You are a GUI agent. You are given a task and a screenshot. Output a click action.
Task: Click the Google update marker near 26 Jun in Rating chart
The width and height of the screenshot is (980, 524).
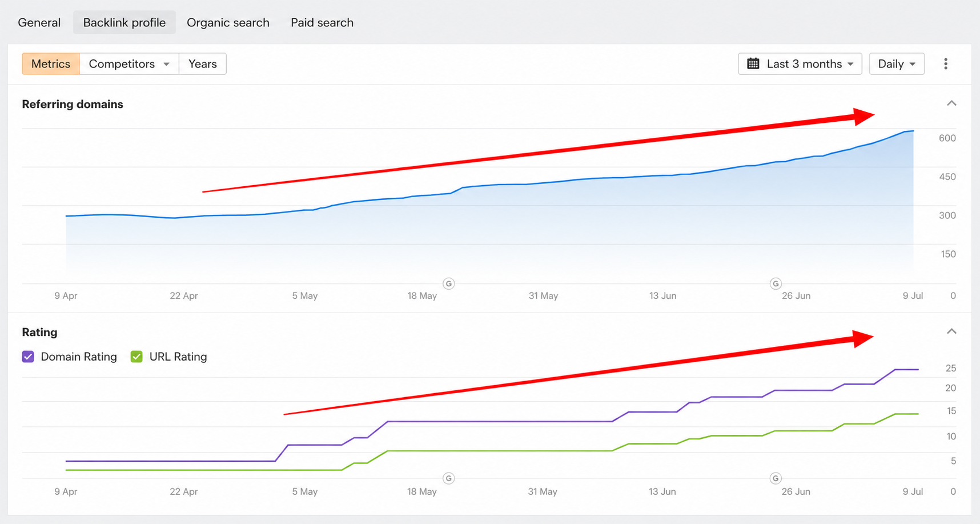click(776, 478)
